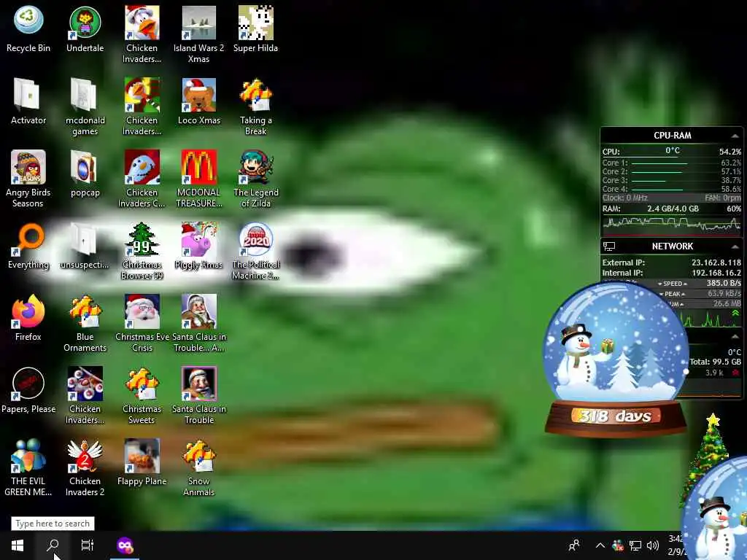Screen dimensions: 747x560
Task: Open the volume speaker tray icon
Action: pos(653,545)
